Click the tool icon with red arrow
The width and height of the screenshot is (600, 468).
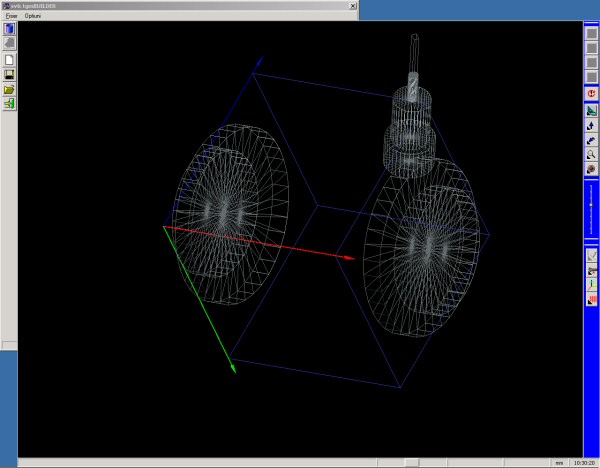[x=592, y=270]
